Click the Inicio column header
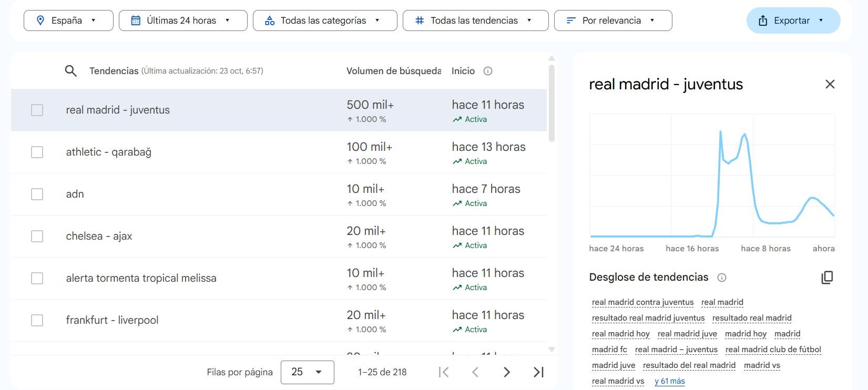The width and height of the screenshot is (868, 390). pos(463,71)
